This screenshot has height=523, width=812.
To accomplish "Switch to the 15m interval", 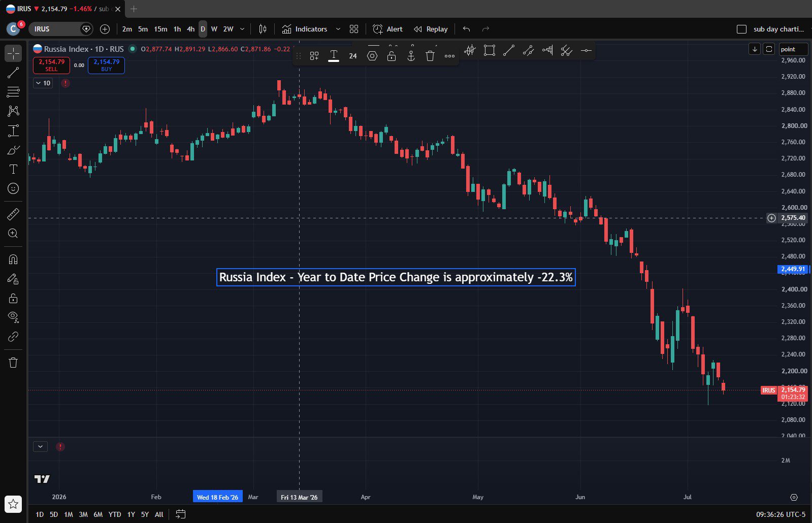I will click(160, 29).
